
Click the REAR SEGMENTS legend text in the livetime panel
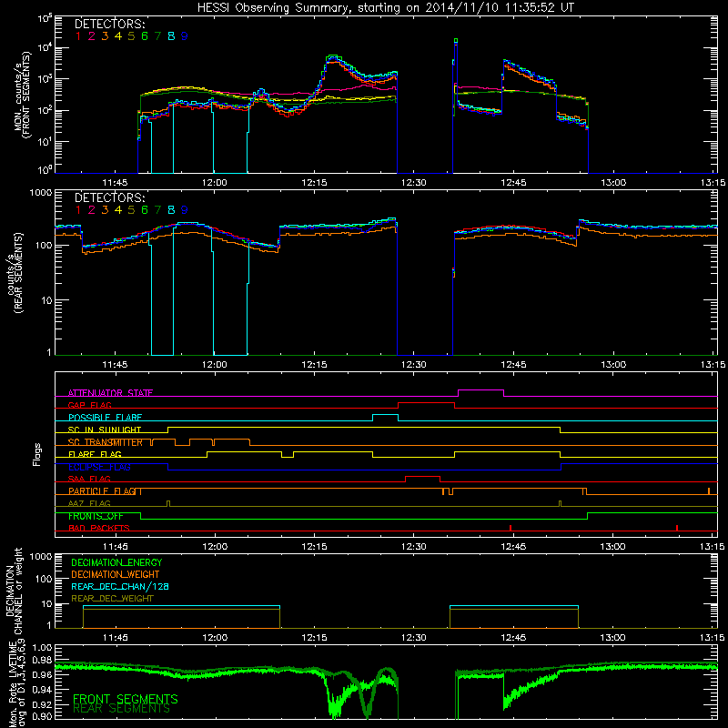tap(122, 709)
